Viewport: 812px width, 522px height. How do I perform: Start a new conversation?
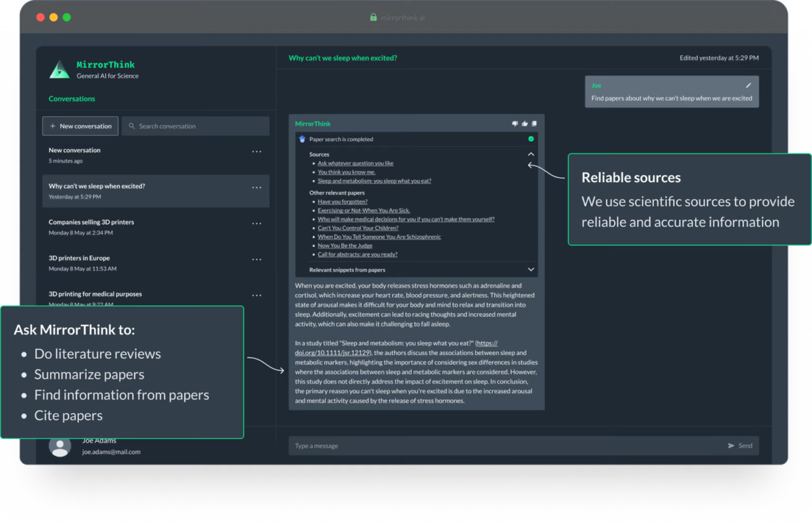pyautogui.click(x=80, y=126)
